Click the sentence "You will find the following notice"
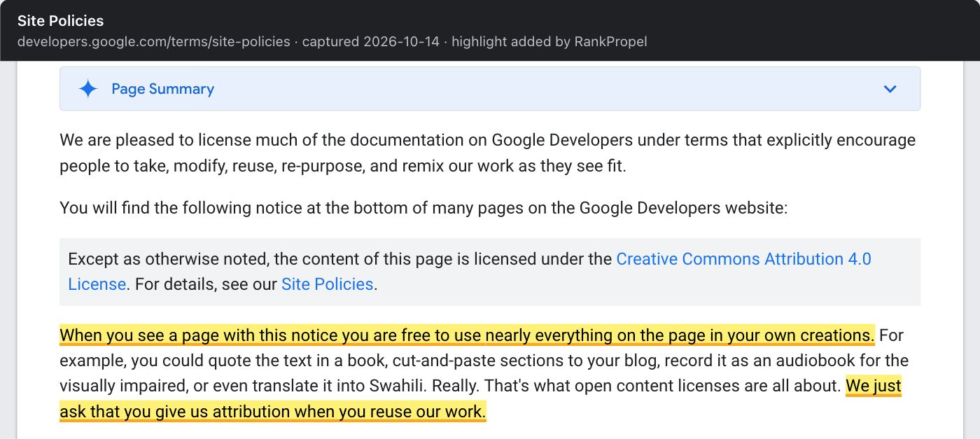Screen dimensions: 980x439 coord(423,208)
